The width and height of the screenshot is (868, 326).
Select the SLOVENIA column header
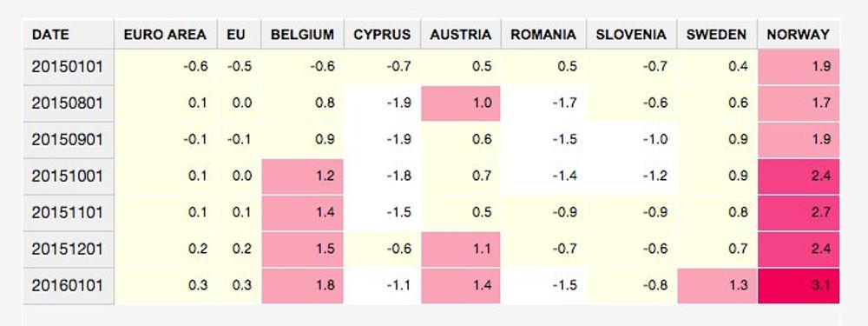click(x=632, y=35)
